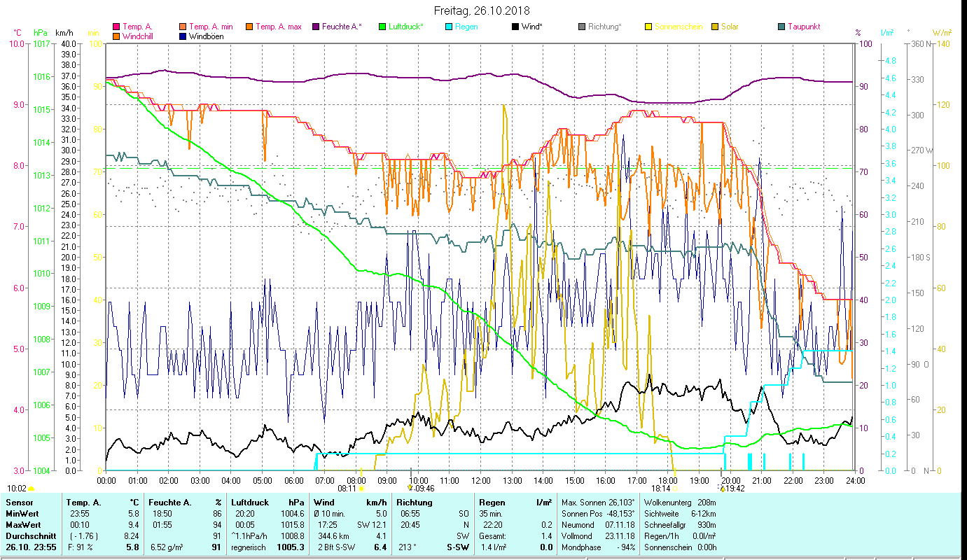
Task: Click the teal Taupunkt legend swatch
Action: click(x=781, y=27)
